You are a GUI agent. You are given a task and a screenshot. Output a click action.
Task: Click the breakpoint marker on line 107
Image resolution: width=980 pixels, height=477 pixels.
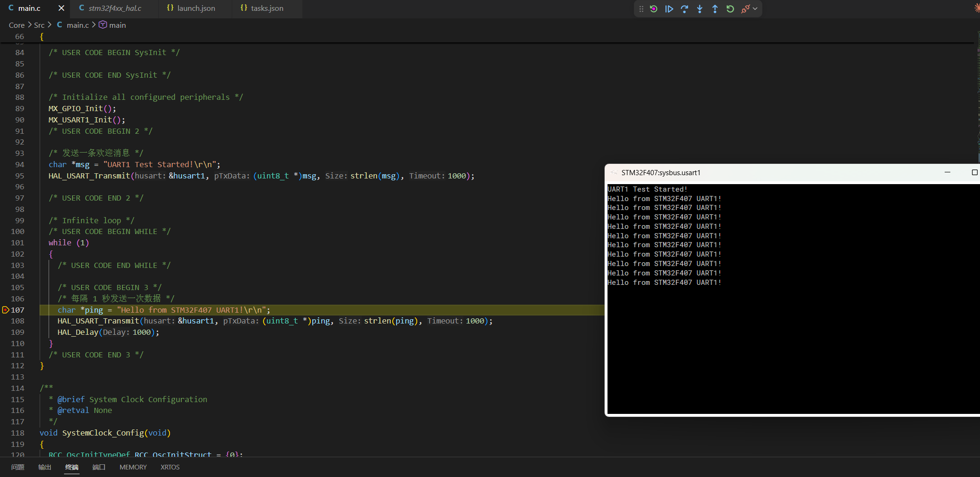(x=6, y=310)
